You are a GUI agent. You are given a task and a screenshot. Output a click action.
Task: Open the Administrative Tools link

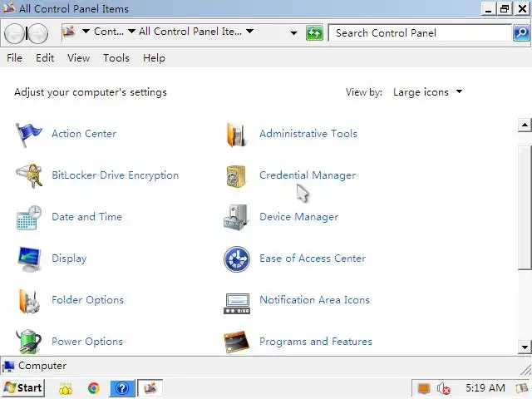[x=308, y=134]
